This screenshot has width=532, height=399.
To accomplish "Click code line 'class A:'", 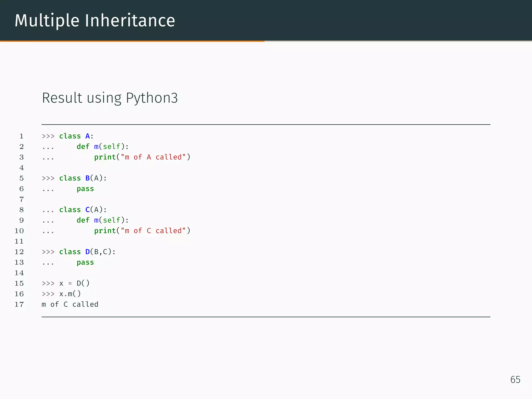I will click(x=76, y=136).
